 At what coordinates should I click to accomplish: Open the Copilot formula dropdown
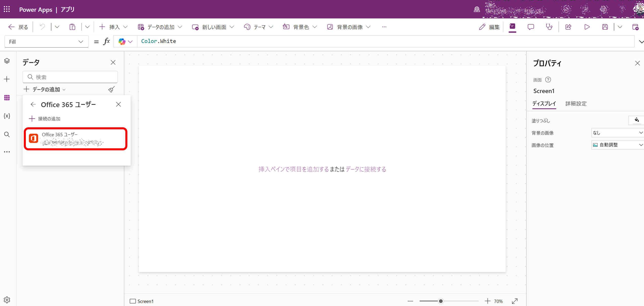(x=125, y=41)
